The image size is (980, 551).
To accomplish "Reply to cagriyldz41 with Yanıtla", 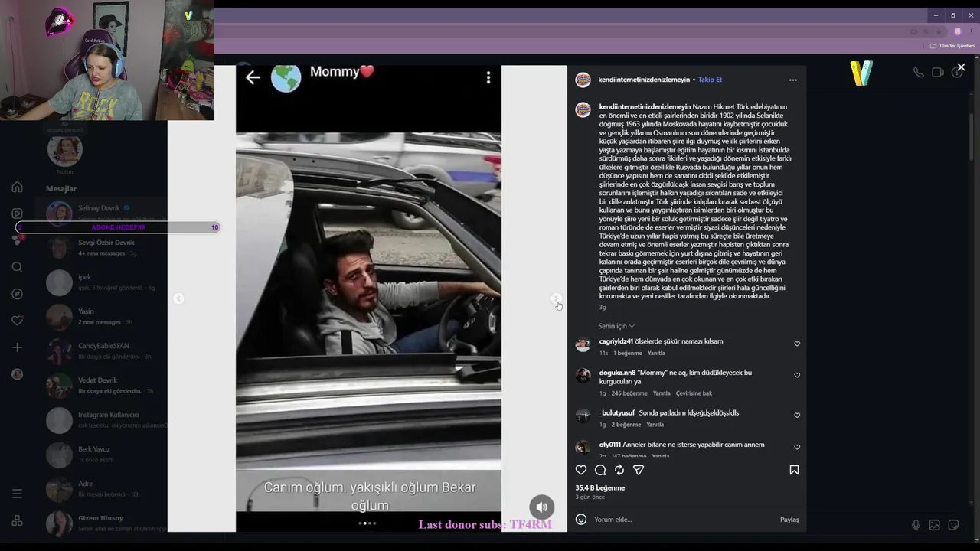I will [x=656, y=354].
